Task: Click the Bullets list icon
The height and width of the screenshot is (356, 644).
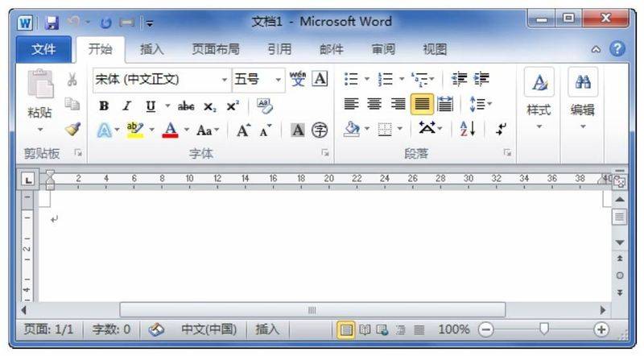Action: tap(352, 78)
